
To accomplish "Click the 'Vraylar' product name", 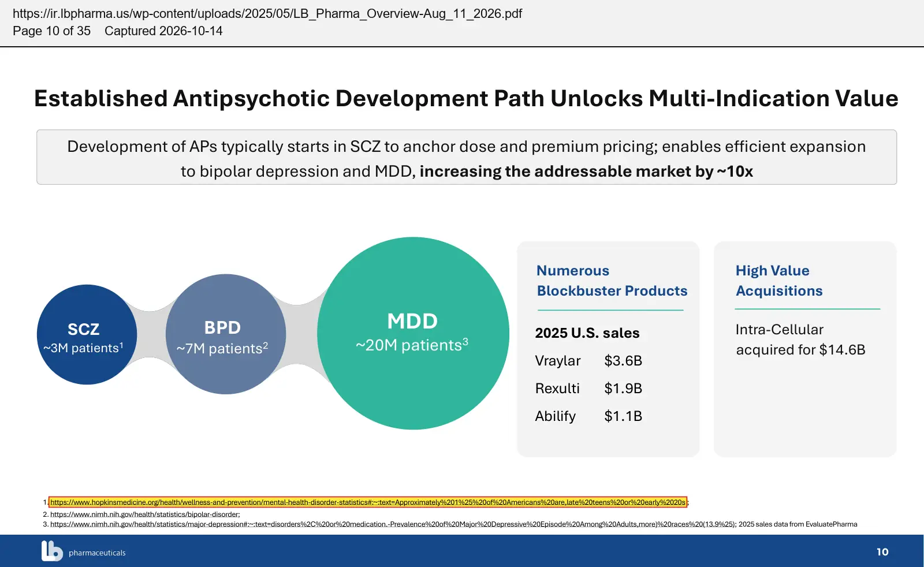I will point(558,361).
